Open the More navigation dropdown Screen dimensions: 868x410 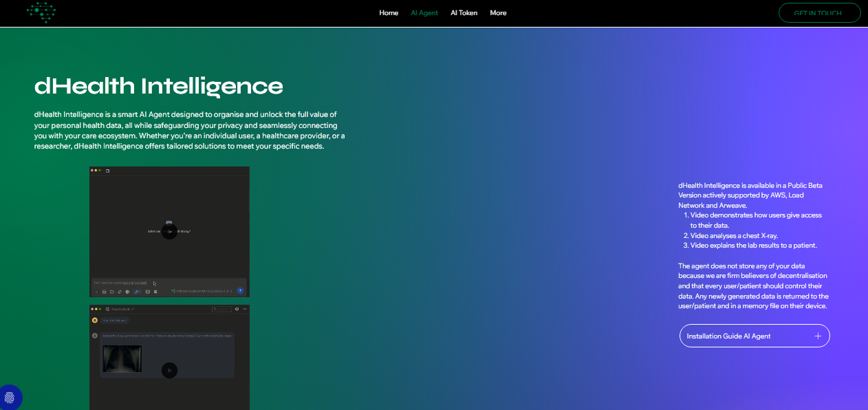coord(498,12)
